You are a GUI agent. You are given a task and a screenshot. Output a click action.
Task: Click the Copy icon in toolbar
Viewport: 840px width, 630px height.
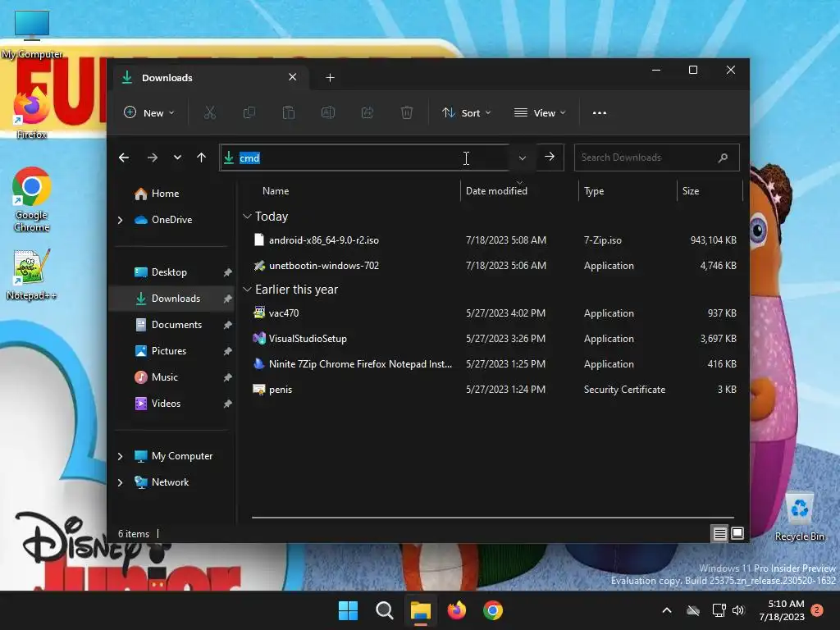tap(249, 112)
